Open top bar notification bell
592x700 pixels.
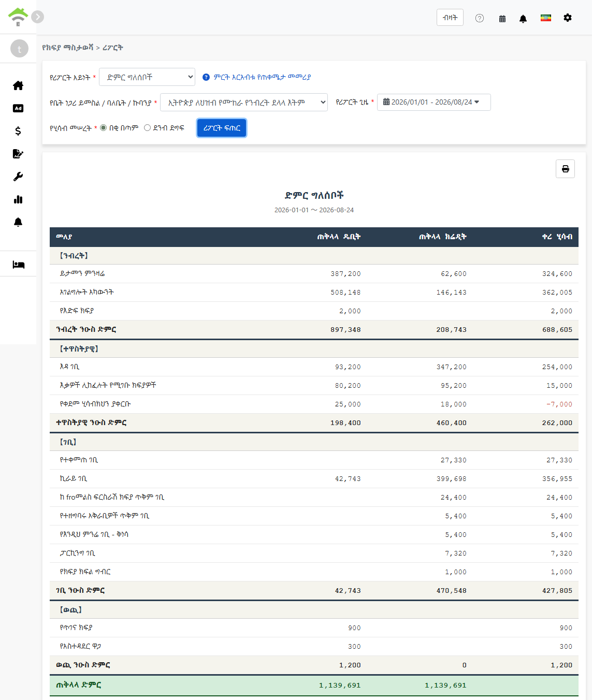tap(523, 19)
